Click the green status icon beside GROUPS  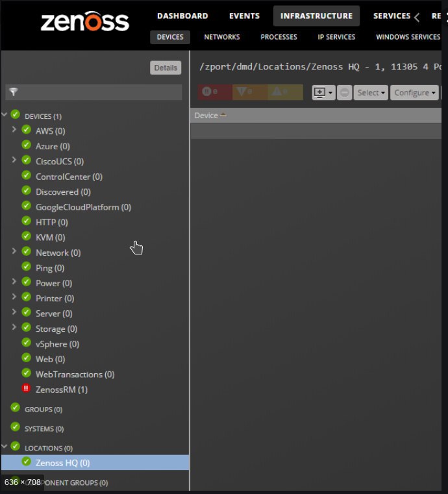click(15, 408)
